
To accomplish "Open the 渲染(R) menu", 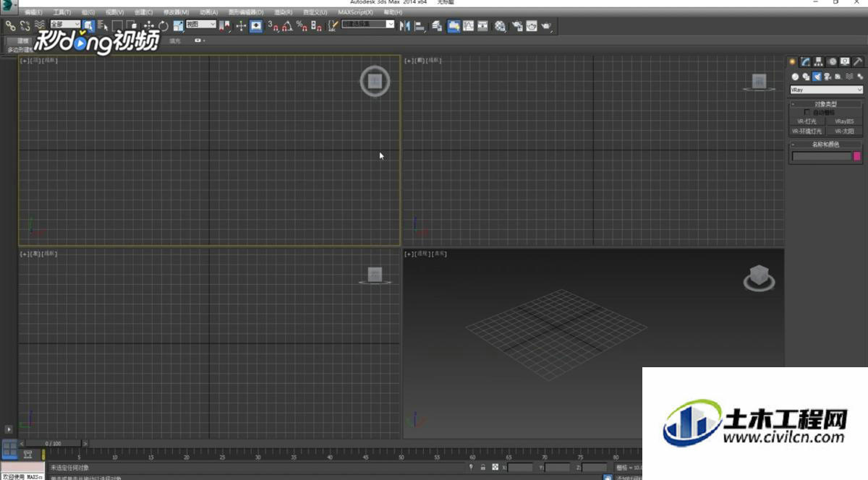I will [284, 12].
